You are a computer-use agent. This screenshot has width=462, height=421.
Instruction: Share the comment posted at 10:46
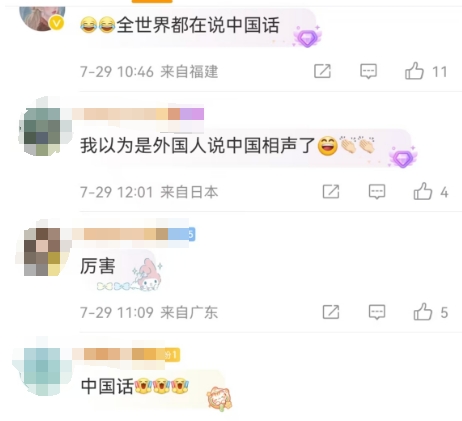pyautogui.click(x=322, y=71)
